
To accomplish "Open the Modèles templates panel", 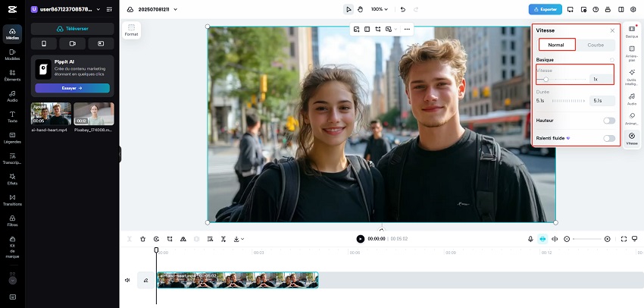I will pos(12,55).
